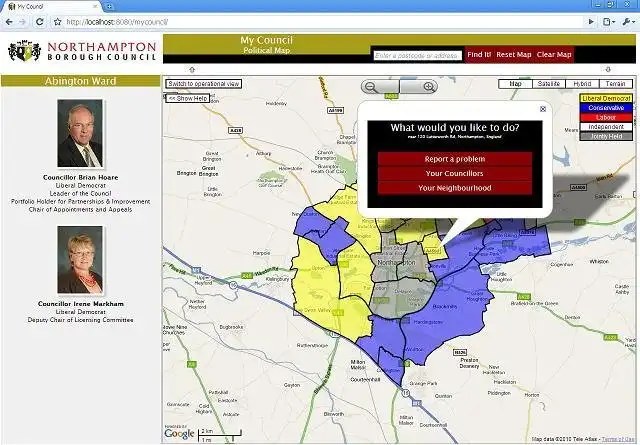Click the Liberal Democrat legend swatch

coord(606,98)
